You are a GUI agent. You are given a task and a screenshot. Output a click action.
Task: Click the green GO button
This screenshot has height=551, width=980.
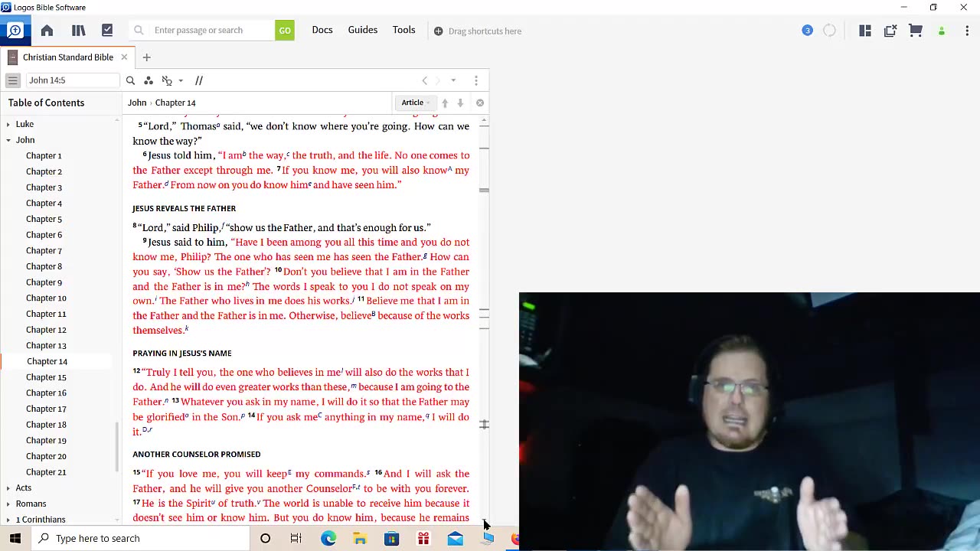click(285, 31)
